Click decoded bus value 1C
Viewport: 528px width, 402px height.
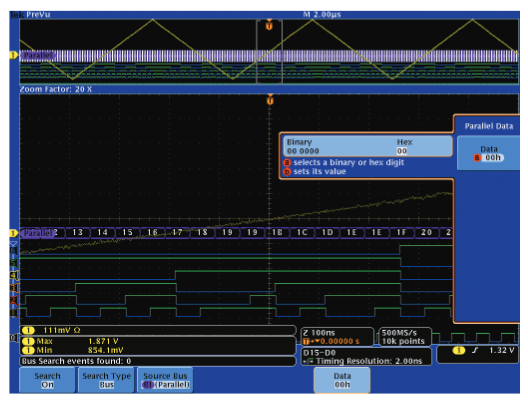click(302, 232)
